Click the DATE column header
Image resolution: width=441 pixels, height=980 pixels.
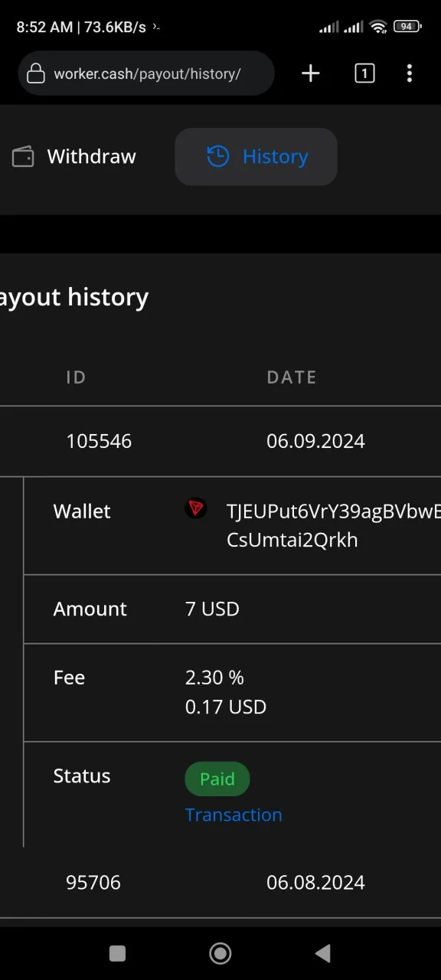[292, 377]
